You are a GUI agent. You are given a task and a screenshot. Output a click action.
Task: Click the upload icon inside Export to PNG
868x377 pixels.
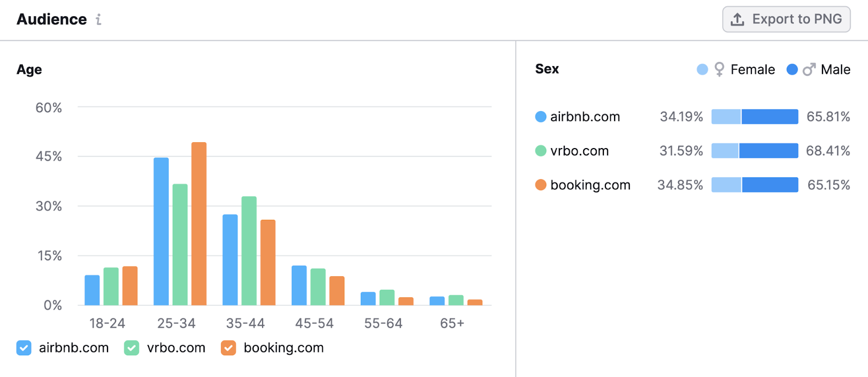pyautogui.click(x=737, y=19)
